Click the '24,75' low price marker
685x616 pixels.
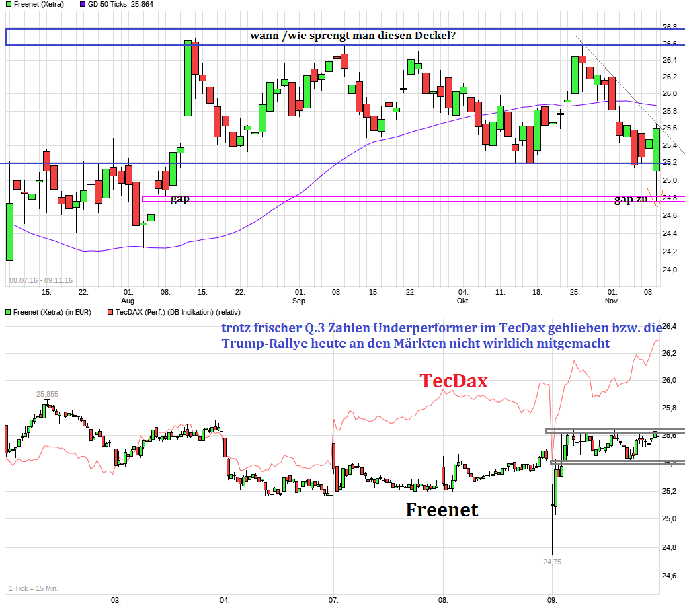tap(552, 562)
